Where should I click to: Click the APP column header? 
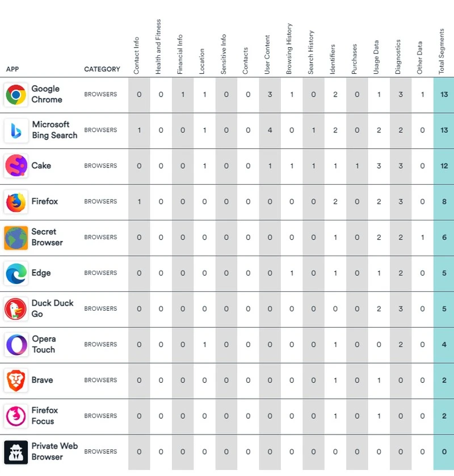click(x=12, y=69)
